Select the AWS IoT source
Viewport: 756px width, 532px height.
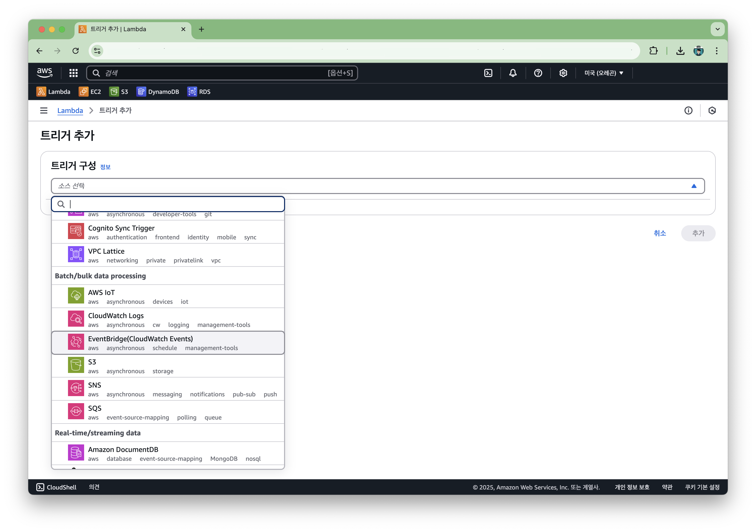(x=168, y=296)
